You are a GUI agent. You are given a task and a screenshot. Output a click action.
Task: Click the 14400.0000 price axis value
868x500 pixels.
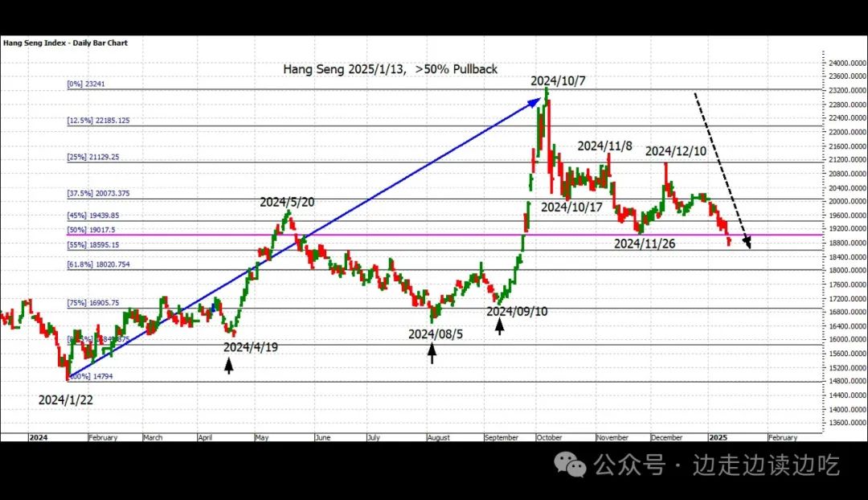(x=848, y=395)
